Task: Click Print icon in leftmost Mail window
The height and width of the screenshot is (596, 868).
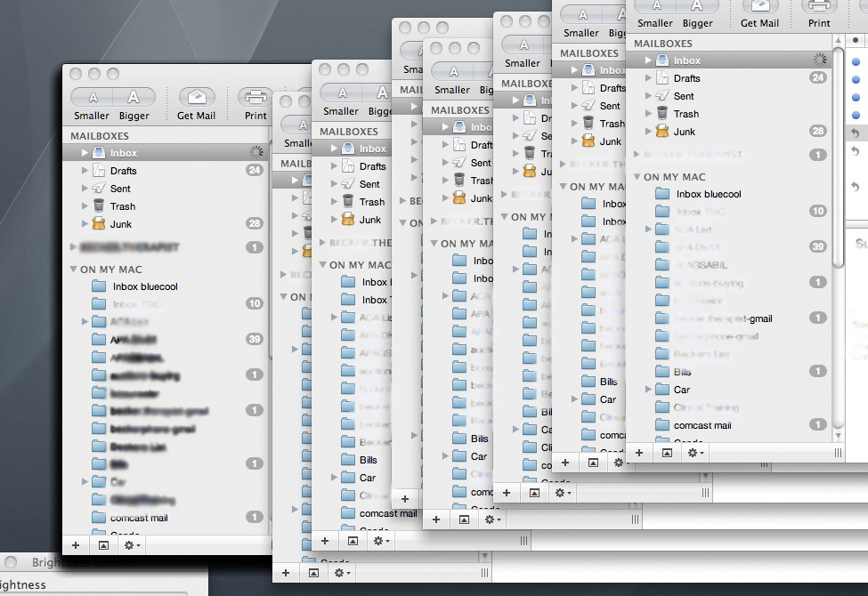Action: coord(256,98)
